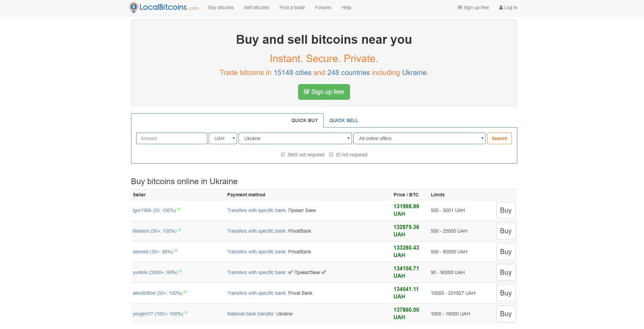Switch to the QUICK BUY tab
644x329 pixels.
[x=305, y=120]
